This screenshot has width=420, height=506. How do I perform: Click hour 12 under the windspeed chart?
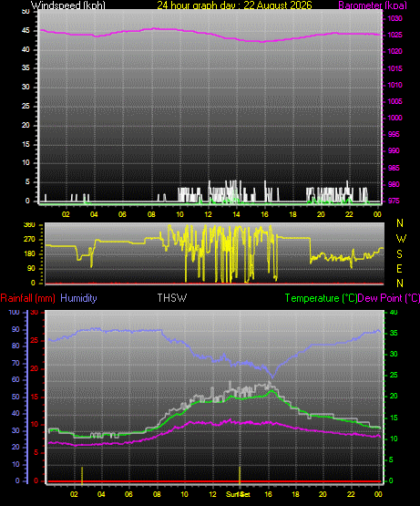208,214
